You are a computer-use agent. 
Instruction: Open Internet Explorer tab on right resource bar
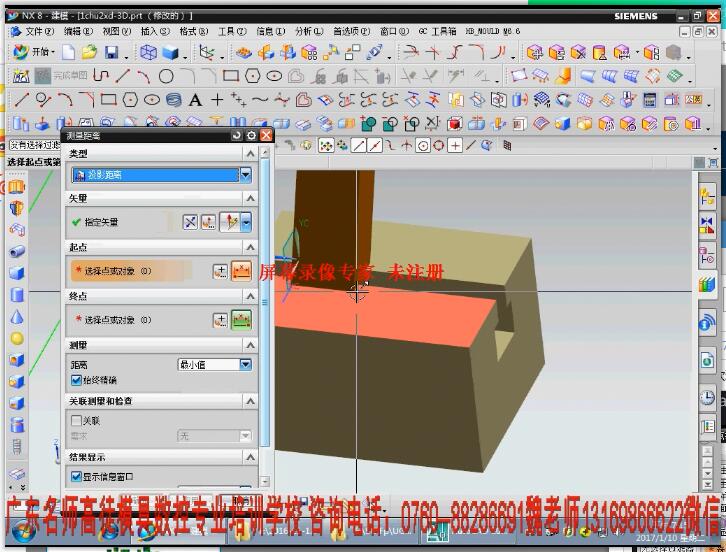707,360
